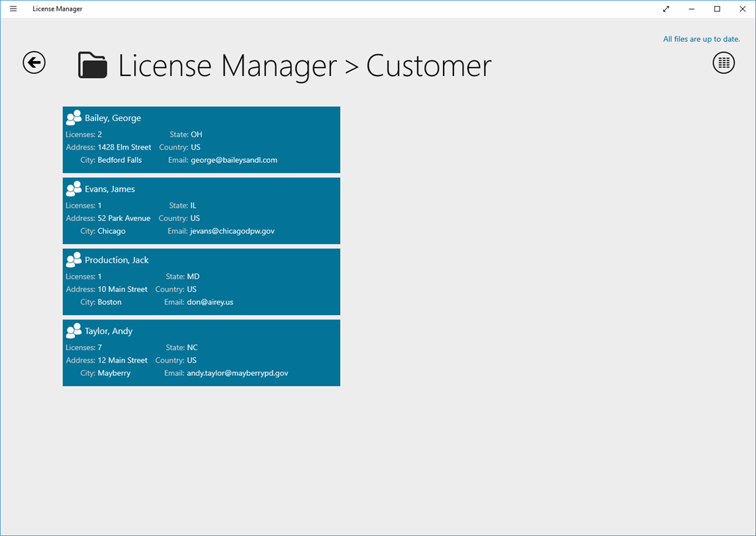Viewport: 756px width, 536px height.
Task: Click the License Manager folder icon
Action: point(93,65)
